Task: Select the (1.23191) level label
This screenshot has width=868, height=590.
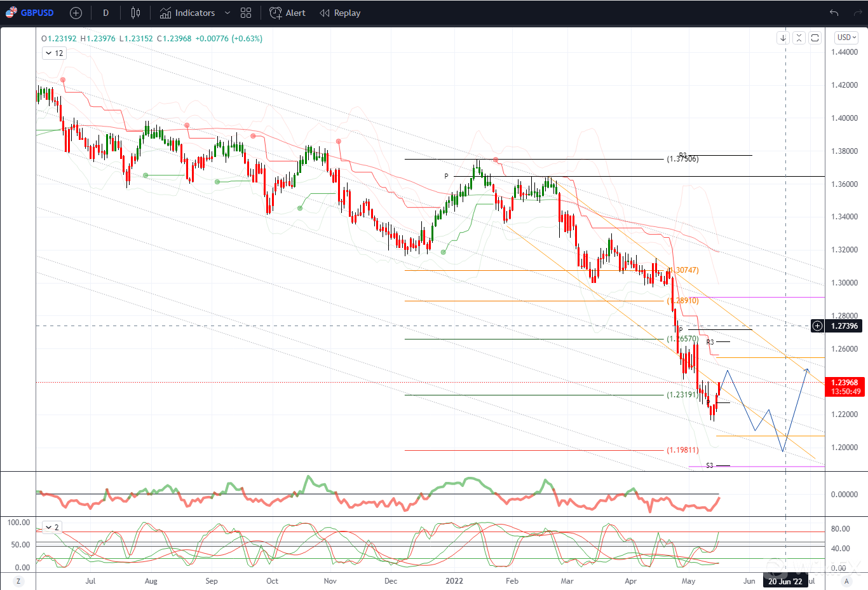Action: [682, 395]
